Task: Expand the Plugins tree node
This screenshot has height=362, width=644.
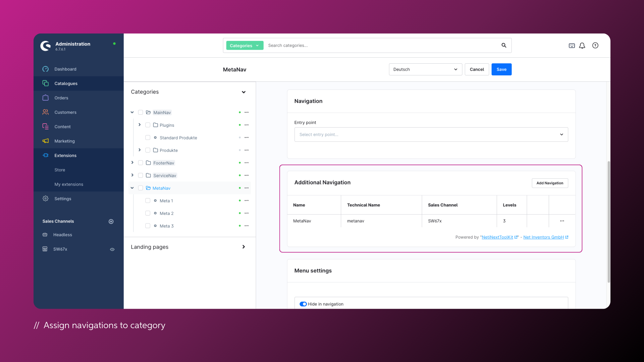Action: (x=140, y=125)
